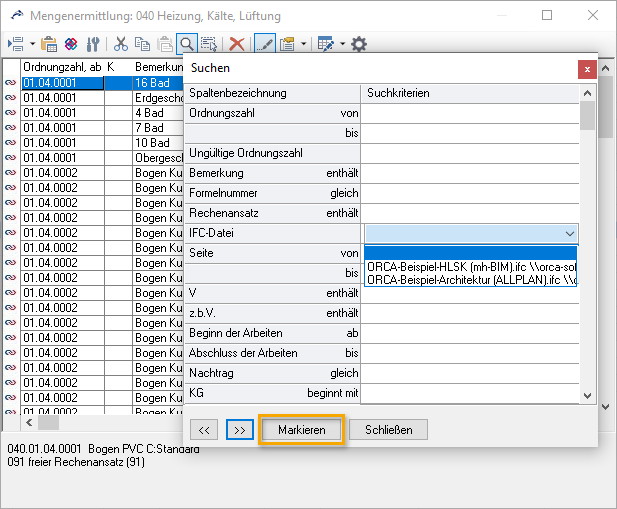617x509 pixels.
Task: Open the insert row dropdown arrow
Action: (x=33, y=44)
